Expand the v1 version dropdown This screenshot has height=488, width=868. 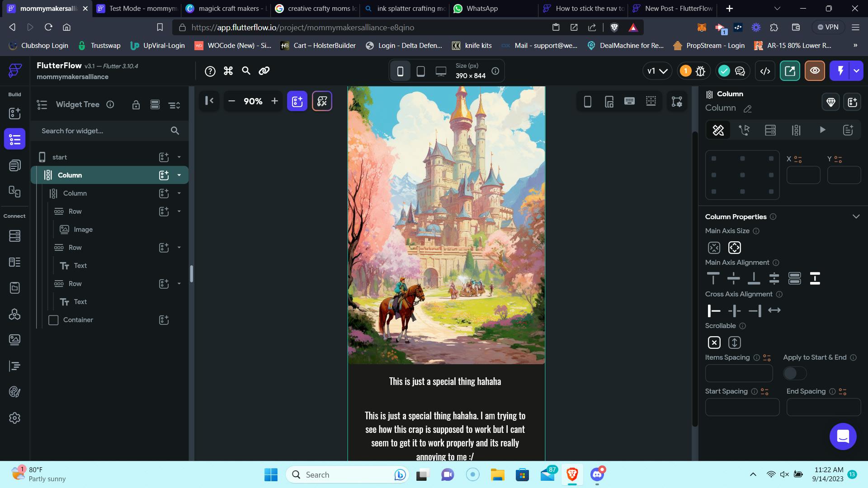click(657, 71)
